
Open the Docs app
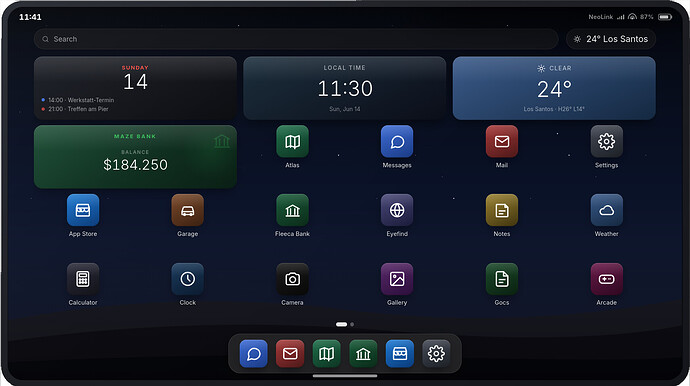(x=502, y=279)
